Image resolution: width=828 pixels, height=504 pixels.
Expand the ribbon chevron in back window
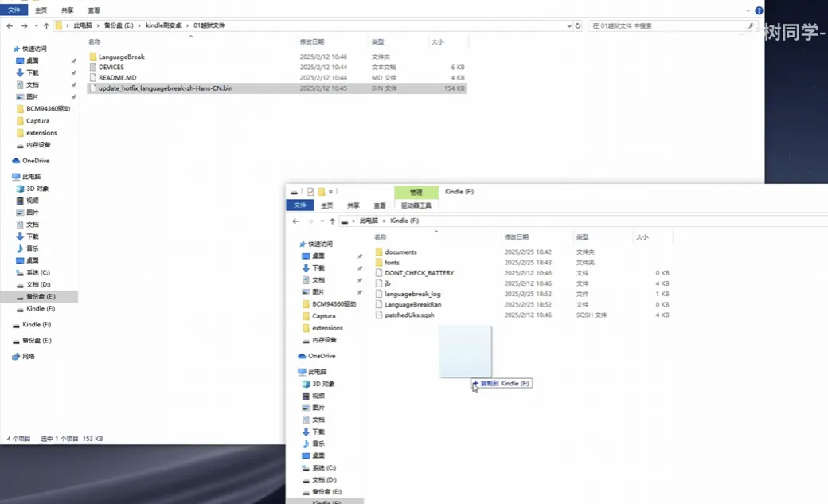(748, 10)
